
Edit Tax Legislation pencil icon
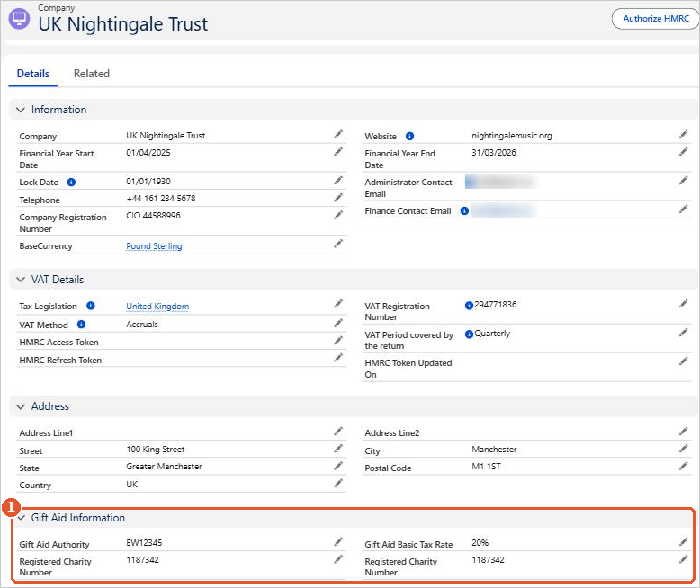point(338,304)
